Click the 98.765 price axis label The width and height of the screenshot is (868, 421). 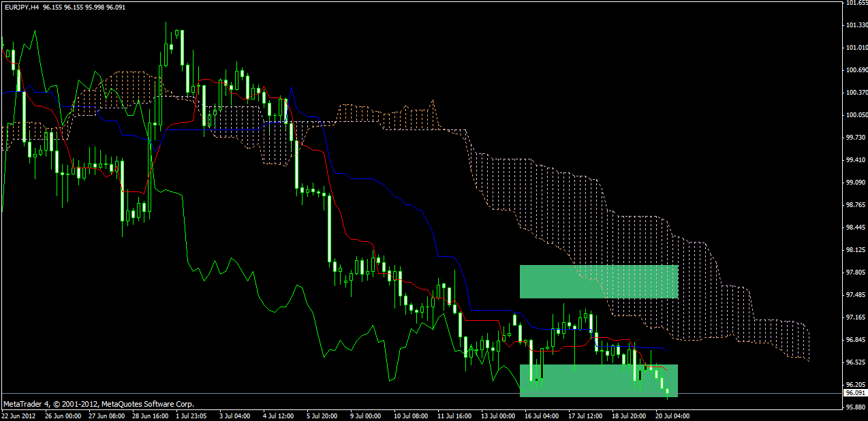pyautogui.click(x=854, y=205)
